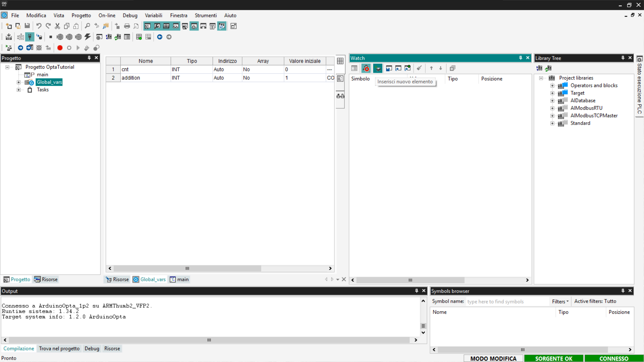Toggle the Stato esecuzione PLC side panel
Viewport: 644px width, 362px height.
click(x=640, y=87)
